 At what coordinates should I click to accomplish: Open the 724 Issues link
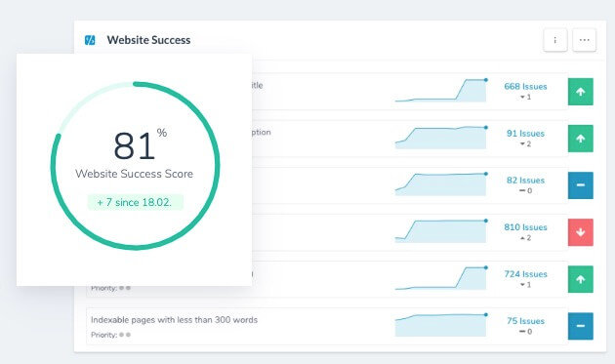pos(525,274)
